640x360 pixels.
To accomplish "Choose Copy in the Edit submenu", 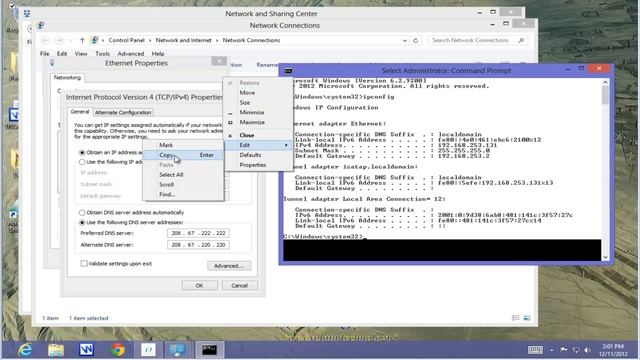I will [183, 155].
